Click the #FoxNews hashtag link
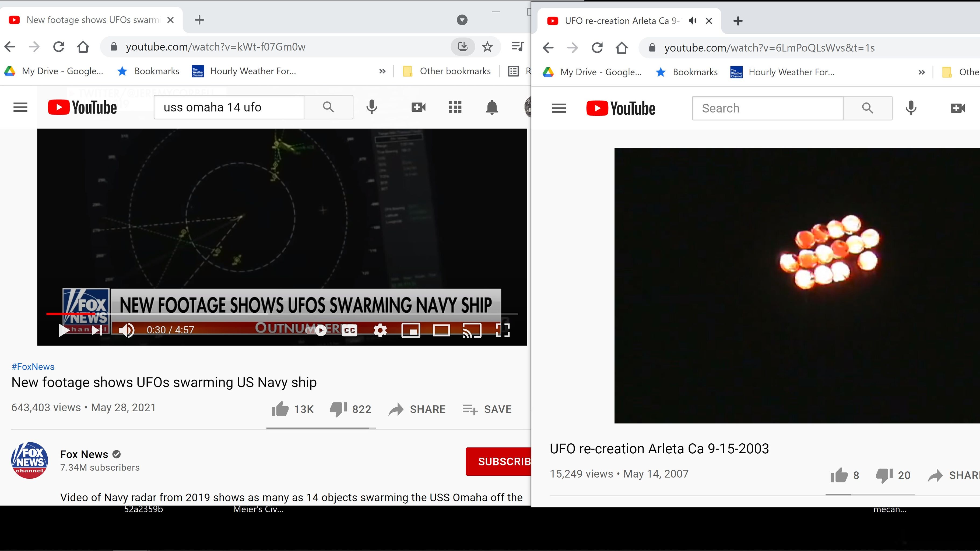This screenshot has height=551, width=980. click(33, 367)
